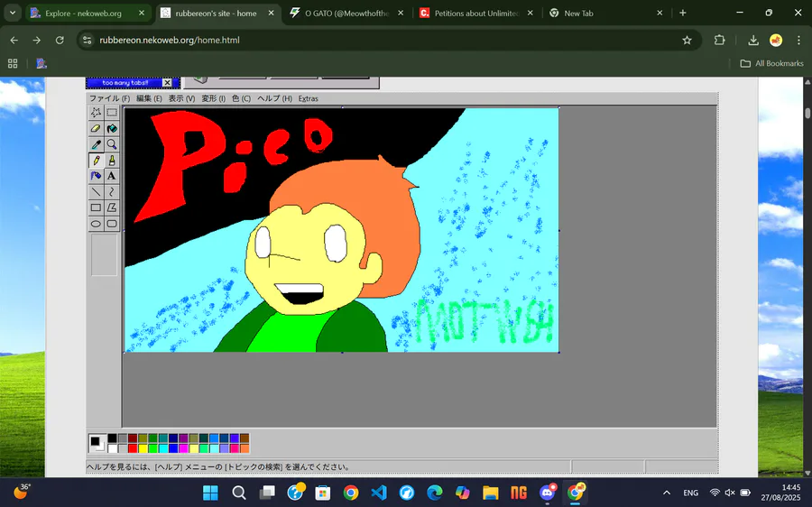Open a new browser tab with plus button
Viewport: 812px width, 507px height.
coord(683,13)
